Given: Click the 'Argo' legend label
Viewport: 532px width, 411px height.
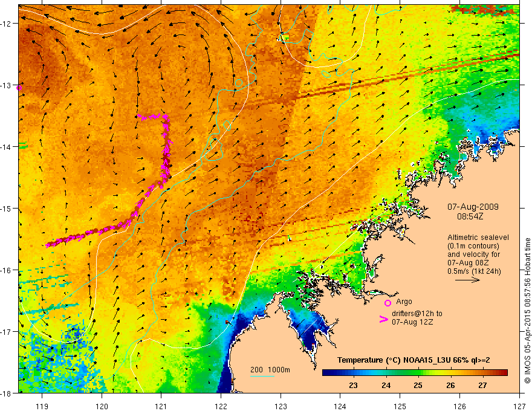Looking at the screenshot, I should [x=404, y=302].
